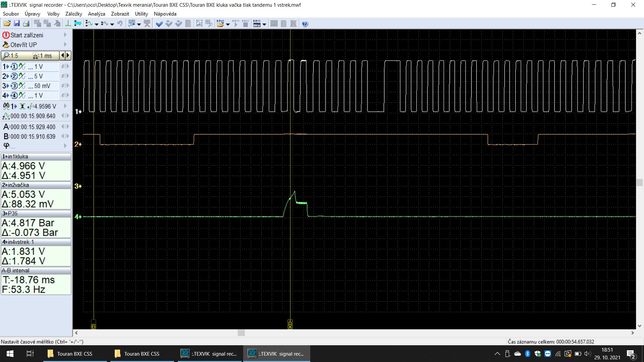The width and height of the screenshot is (644, 362).
Task: Click the blue help question mark icon
Action: point(305,23)
